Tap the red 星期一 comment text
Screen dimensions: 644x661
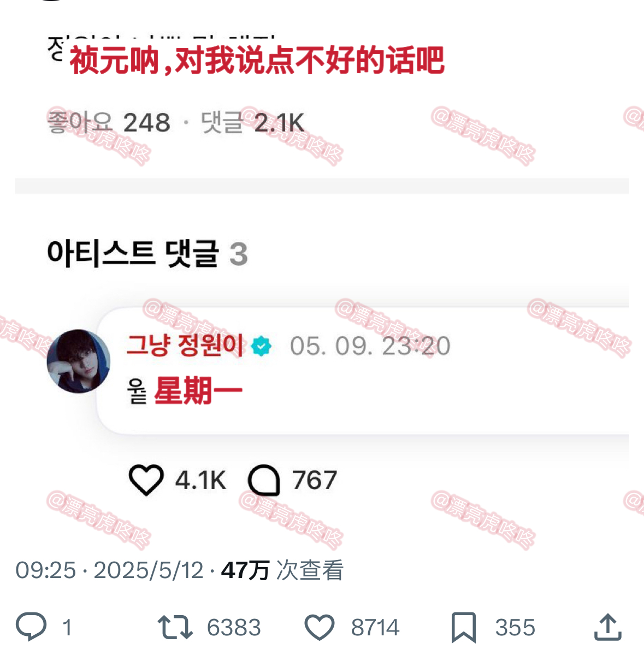click(x=198, y=391)
